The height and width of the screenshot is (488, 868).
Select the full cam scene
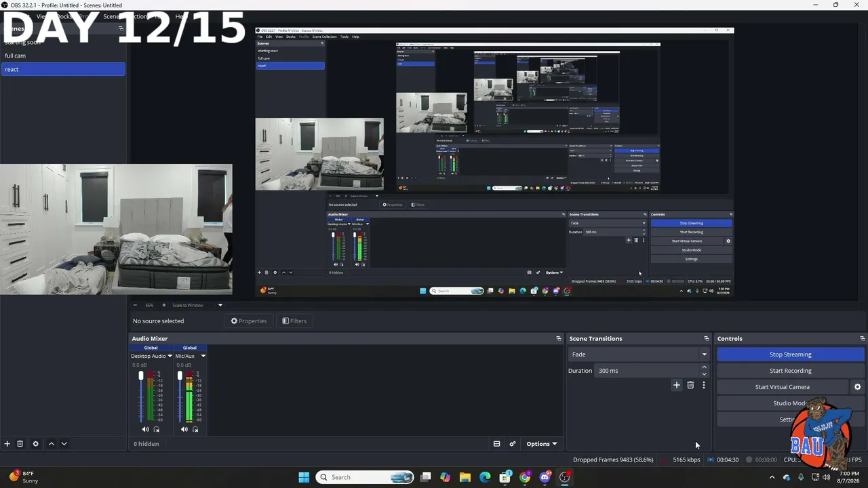[x=63, y=56]
